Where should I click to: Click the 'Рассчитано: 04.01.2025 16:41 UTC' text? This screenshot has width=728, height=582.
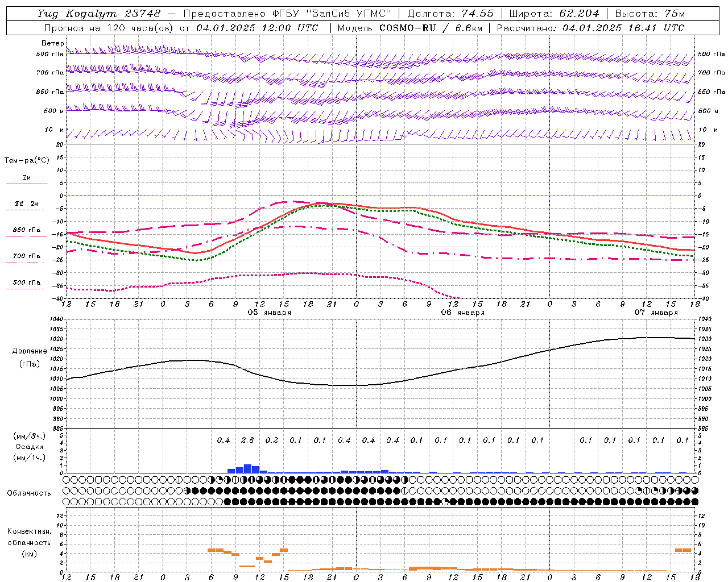point(591,28)
